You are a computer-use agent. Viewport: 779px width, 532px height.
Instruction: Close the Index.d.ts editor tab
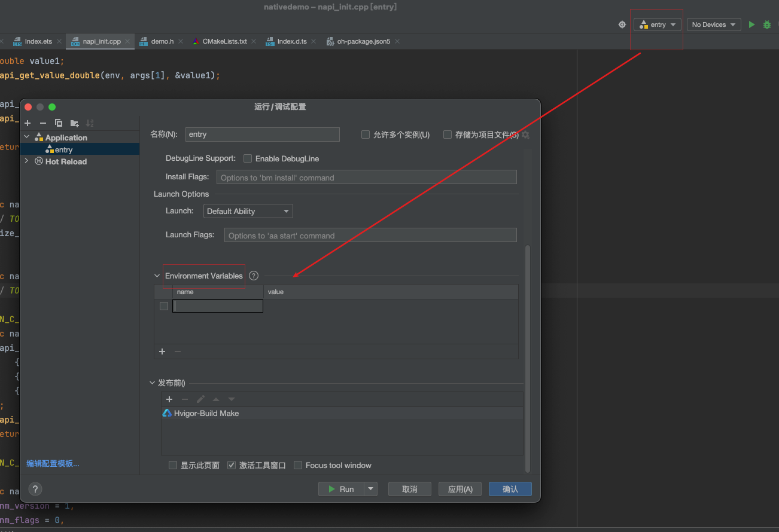(x=314, y=41)
